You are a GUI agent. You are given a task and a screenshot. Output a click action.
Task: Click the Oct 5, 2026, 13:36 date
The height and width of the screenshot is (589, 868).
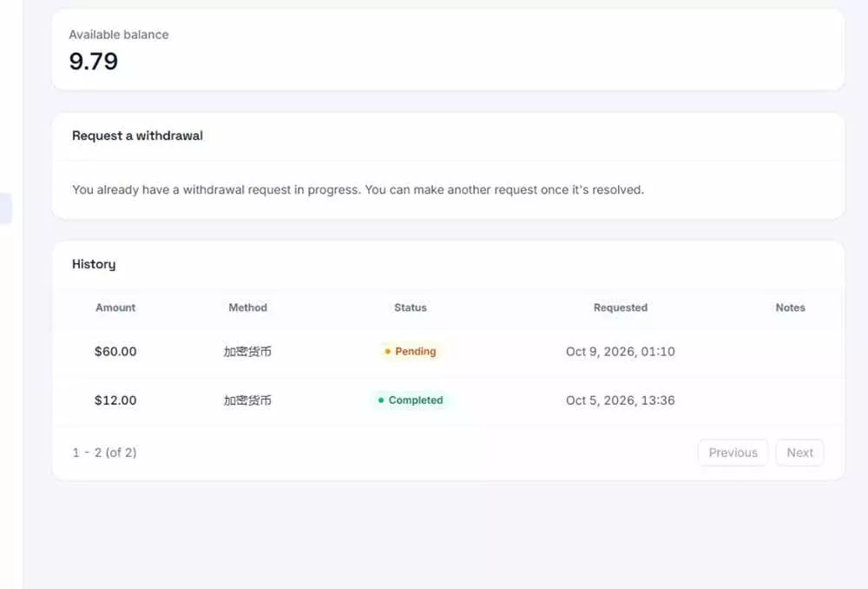[x=620, y=400]
